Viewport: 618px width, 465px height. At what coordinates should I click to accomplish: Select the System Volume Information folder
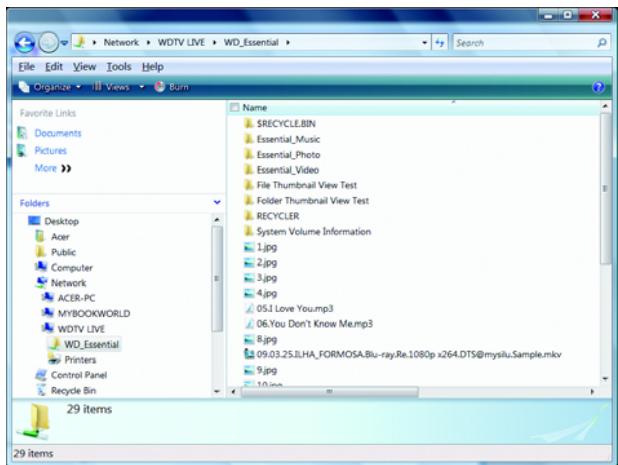tap(314, 231)
